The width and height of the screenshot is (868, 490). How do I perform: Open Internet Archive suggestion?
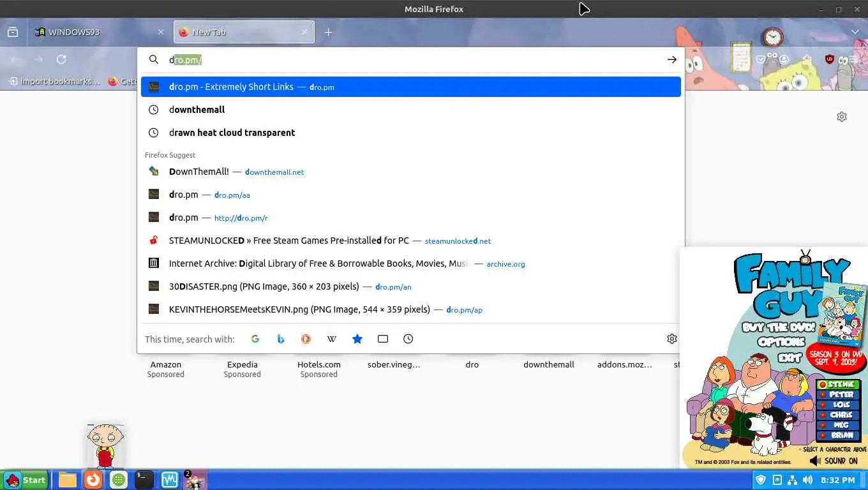[x=411, y=264]
